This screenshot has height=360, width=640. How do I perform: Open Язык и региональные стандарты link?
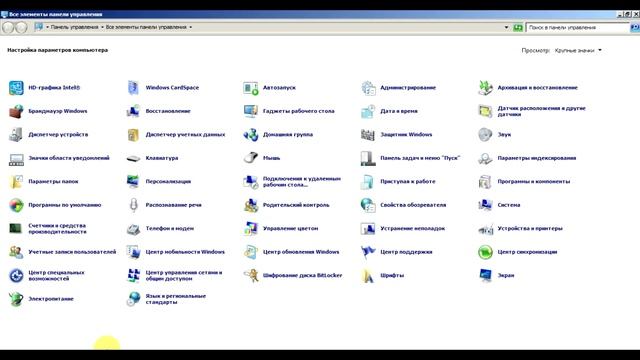click(x=176, y=299)
